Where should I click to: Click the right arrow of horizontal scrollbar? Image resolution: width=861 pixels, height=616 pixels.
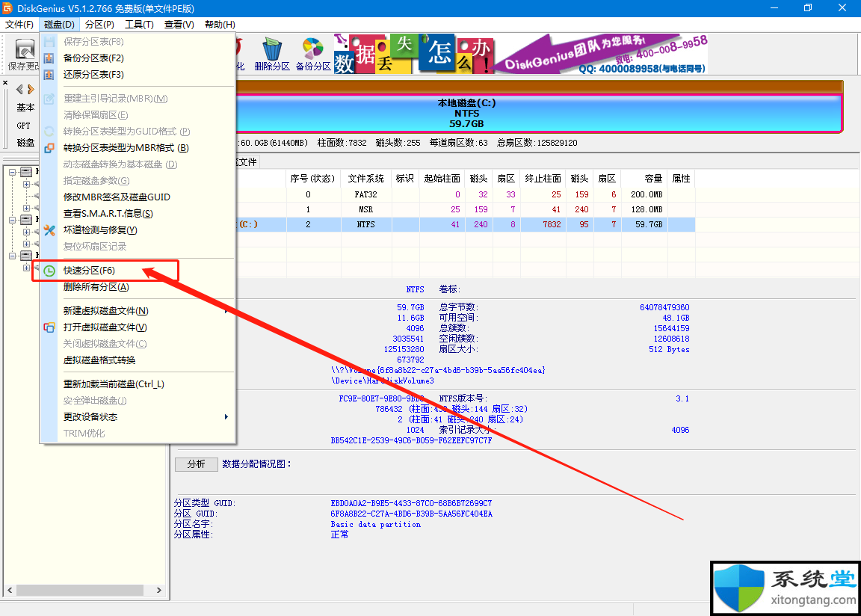(x=159, y=590)
